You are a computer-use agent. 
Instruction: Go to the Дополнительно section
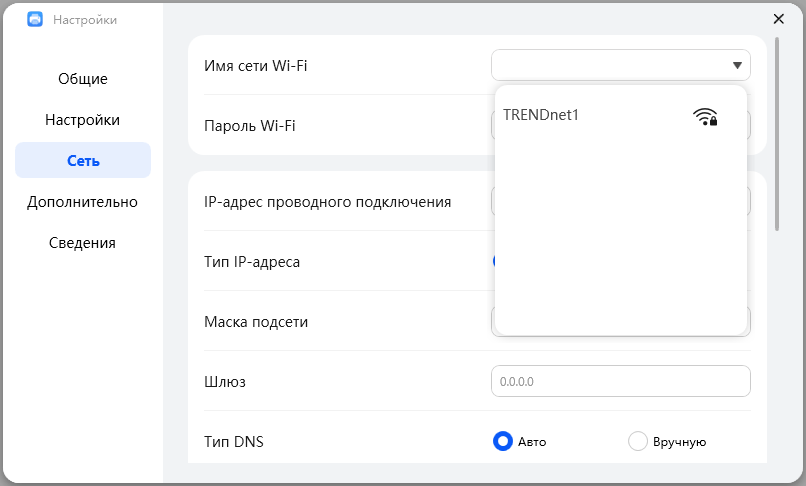[x=83, y=202]
